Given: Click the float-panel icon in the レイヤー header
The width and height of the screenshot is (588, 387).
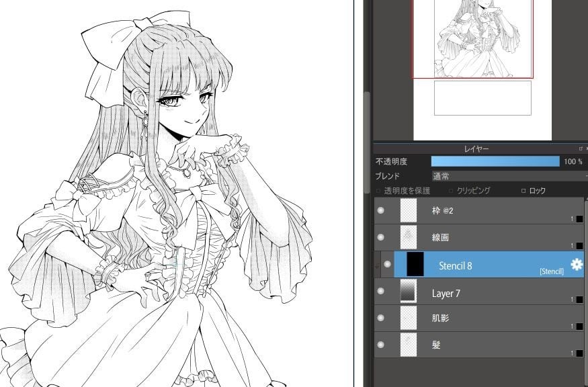Looking at the screenshot, I should (x=581, y=149).
